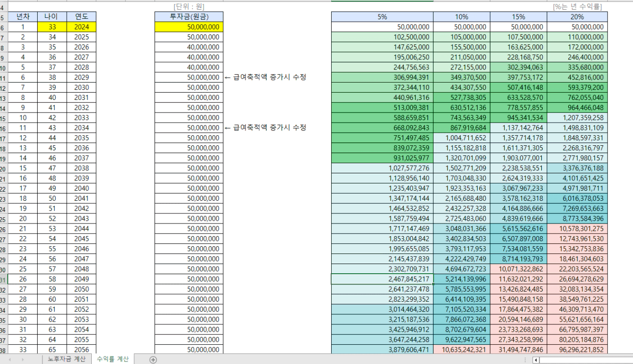Screen dimensions: 633x364
Task: Select row header 6
Action: pyautogui.click(x=3, y=28)
